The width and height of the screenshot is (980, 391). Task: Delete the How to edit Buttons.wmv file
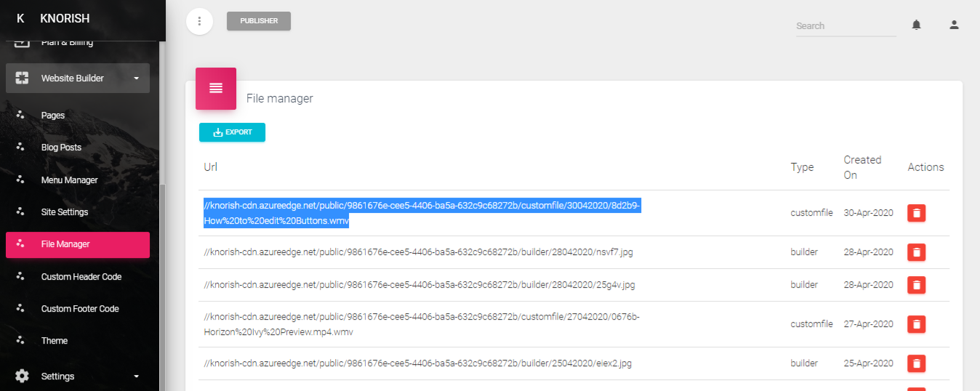917,213
